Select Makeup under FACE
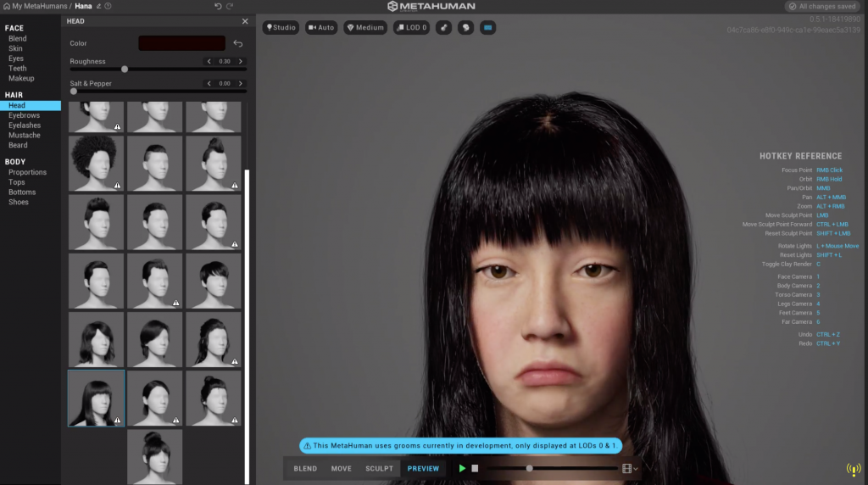Screen dimensions: 868x485 [21, 79]
